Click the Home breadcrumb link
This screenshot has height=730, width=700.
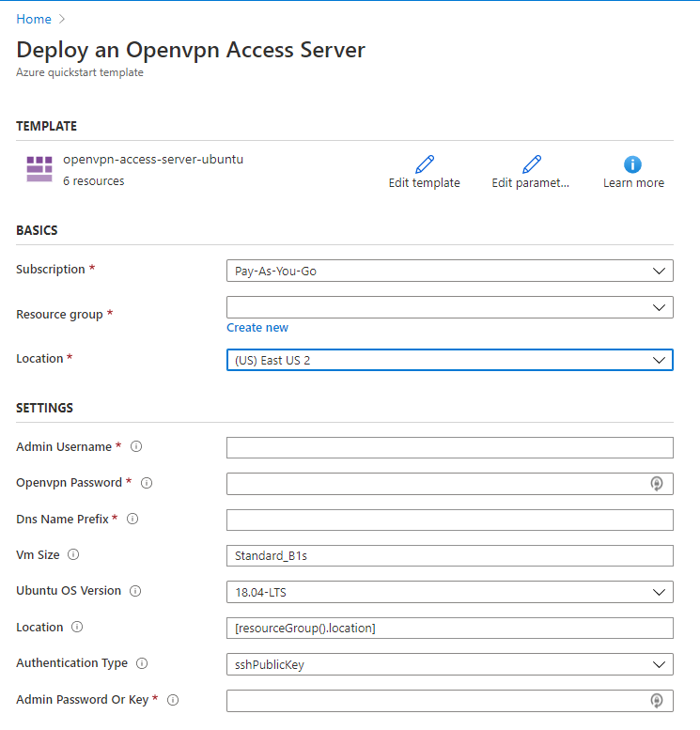tap(34, 19)
